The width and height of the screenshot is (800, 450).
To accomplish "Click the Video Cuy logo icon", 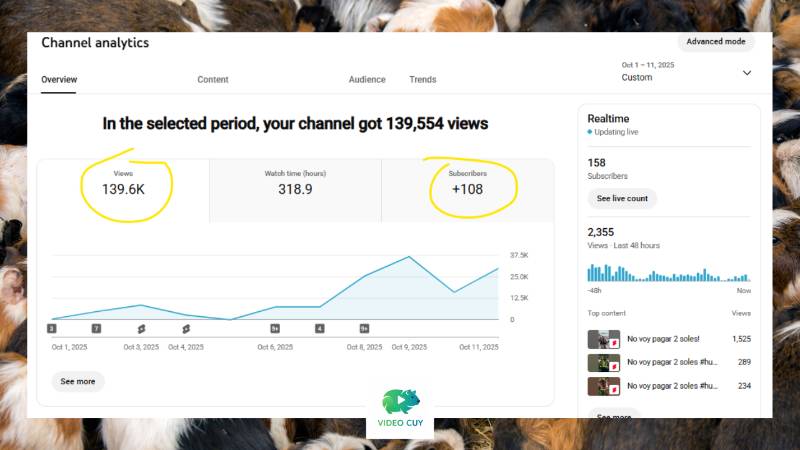I will click(400, 402).
